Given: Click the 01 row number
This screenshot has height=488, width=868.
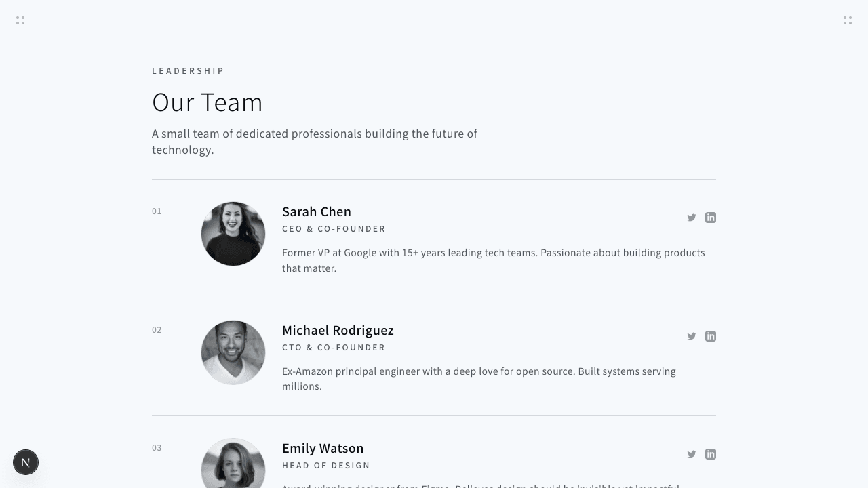Looking at the screenshot, I should [x=157, y=211].
